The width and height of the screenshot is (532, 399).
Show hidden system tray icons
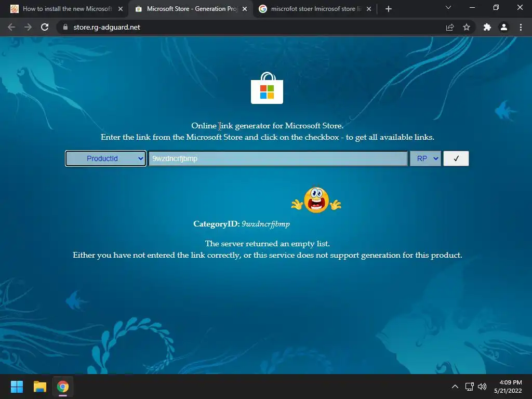click(455, 387)
